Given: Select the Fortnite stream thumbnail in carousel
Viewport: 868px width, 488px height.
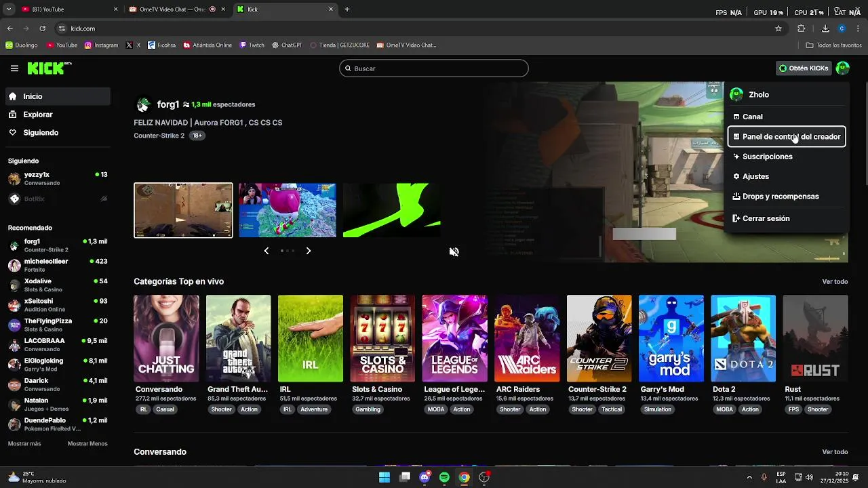Looking at the screenshot, I should 288,210.
